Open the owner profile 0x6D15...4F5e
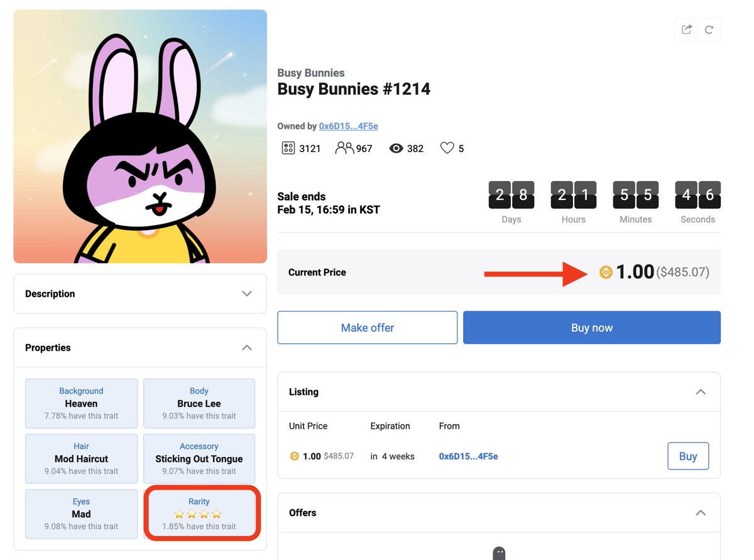Image resolution: width=754 pixels, height=560 pixels. coord(348,126)
